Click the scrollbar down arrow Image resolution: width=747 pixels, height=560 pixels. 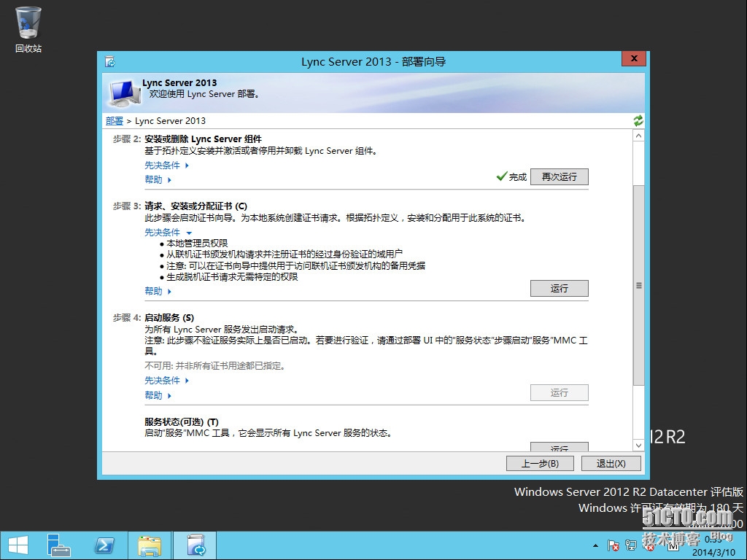point(638,446)
